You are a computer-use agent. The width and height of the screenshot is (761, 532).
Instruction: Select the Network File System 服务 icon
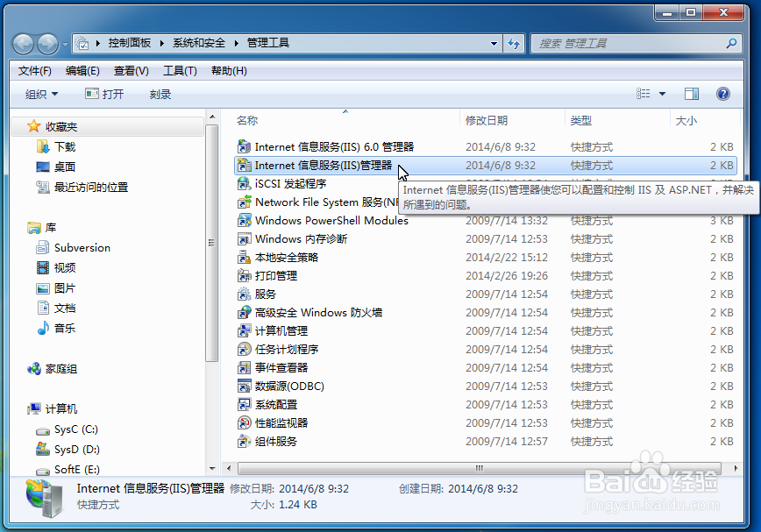(x=244, y=202)
